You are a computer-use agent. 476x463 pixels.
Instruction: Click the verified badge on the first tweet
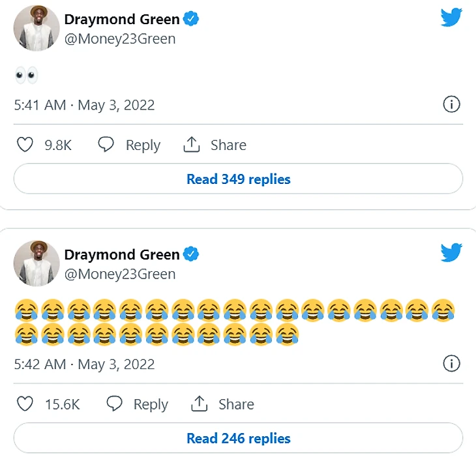point(191,20)
